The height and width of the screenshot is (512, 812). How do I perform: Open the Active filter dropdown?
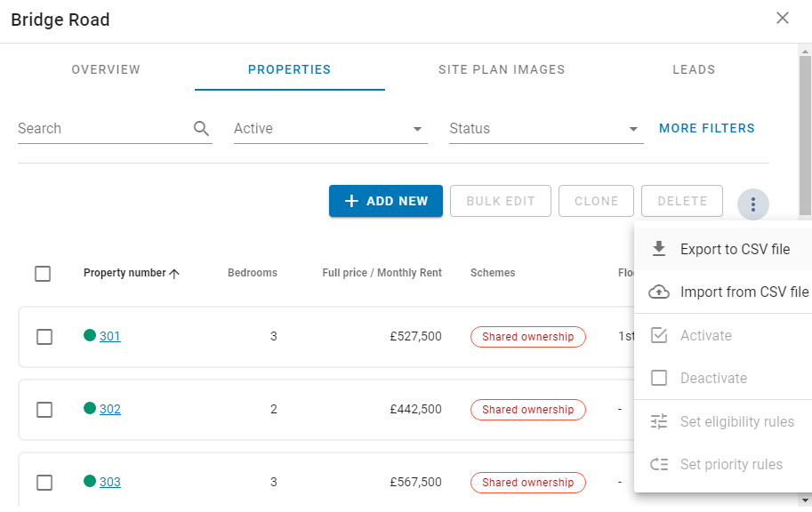coord(330,128)
